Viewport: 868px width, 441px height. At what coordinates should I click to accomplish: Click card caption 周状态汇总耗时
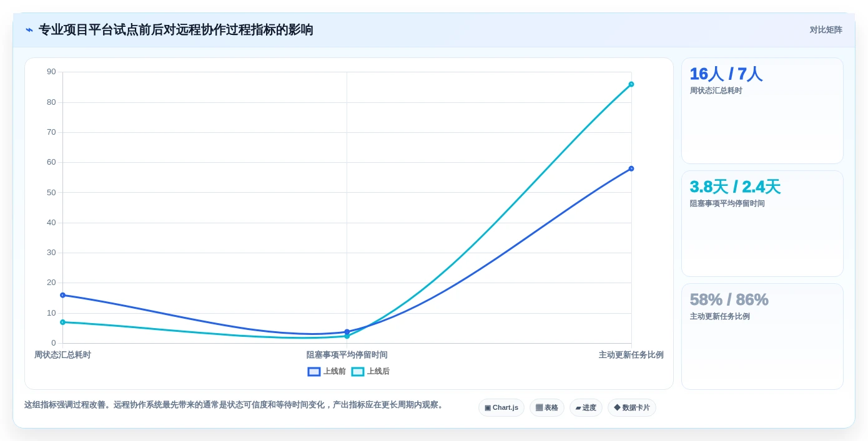pyautogui.click(x=716, y=91)
